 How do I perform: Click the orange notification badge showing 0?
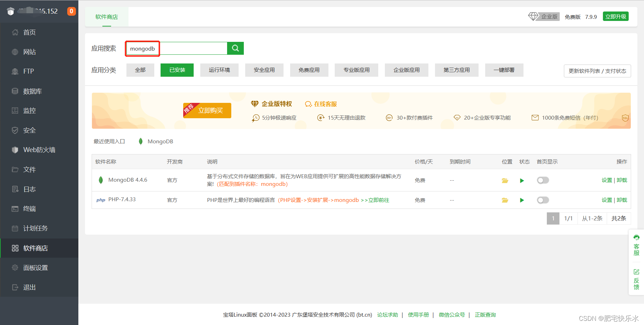coord(71,11)
